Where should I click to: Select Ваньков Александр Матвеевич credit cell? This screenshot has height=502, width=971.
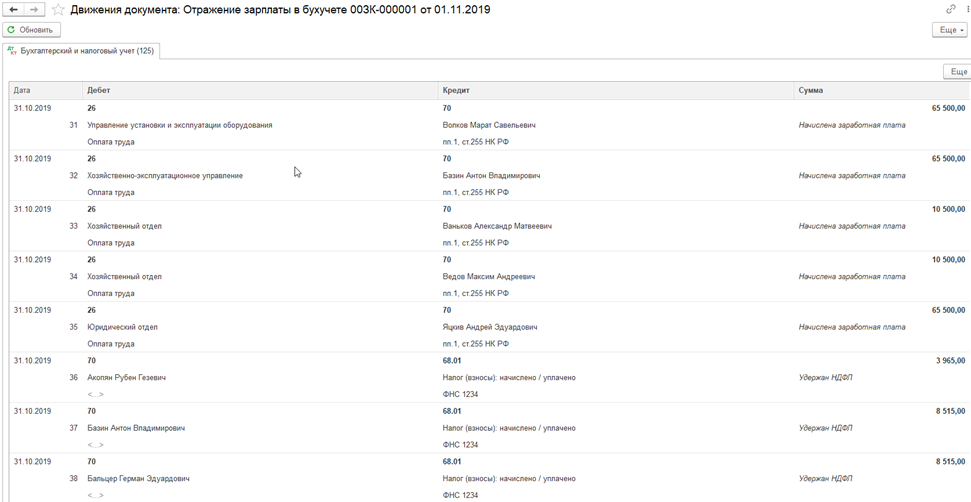pos(497,227)
